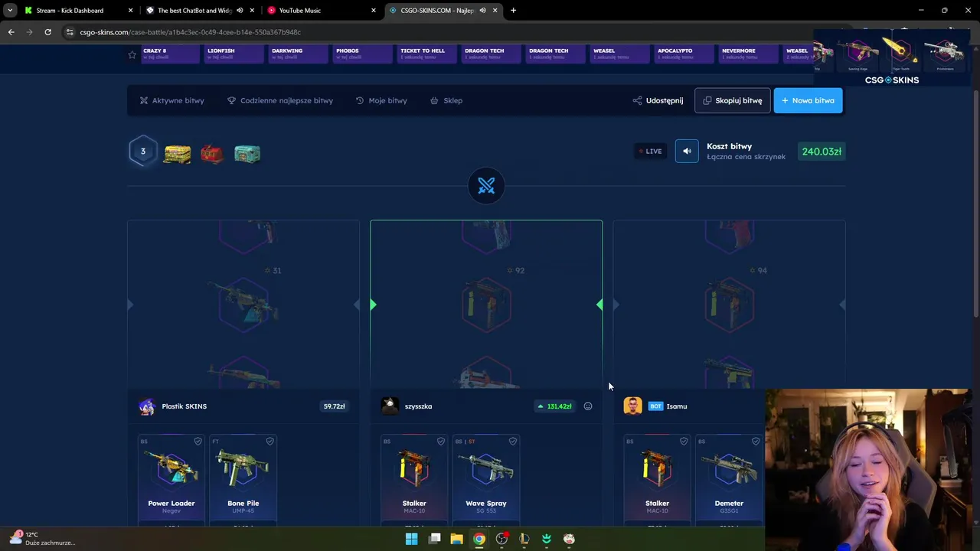
Task: Open emoji reactions next to szyszka
Action: tap(588, 406)
